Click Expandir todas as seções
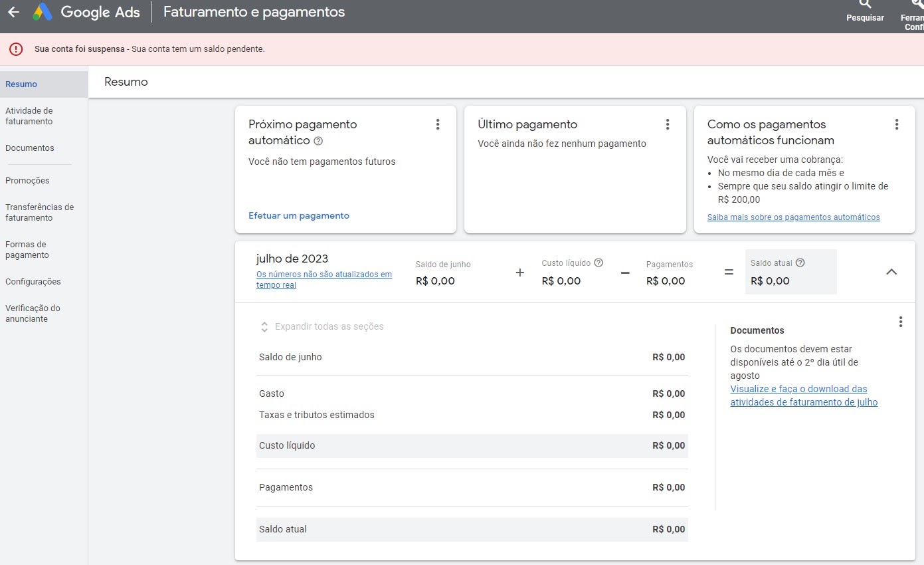 click(322, 326)
